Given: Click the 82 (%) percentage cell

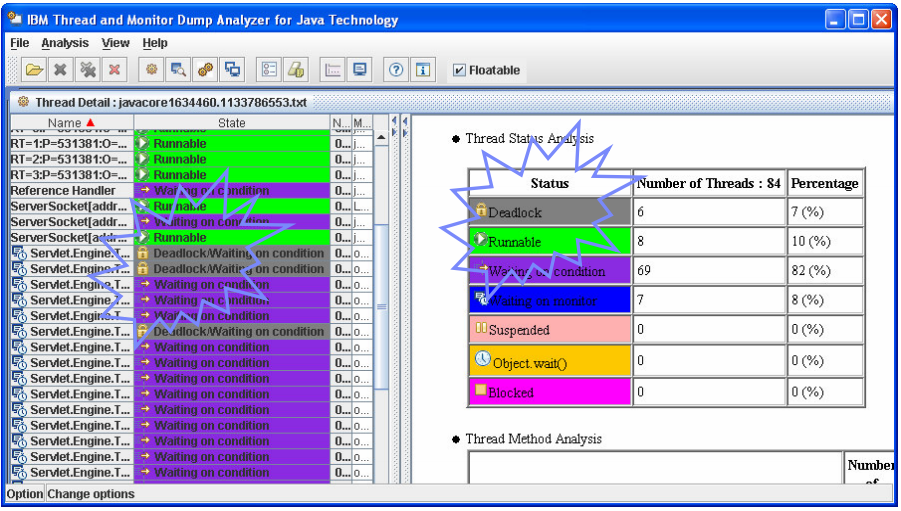Looking at the screenshot, I should point(825,271).
